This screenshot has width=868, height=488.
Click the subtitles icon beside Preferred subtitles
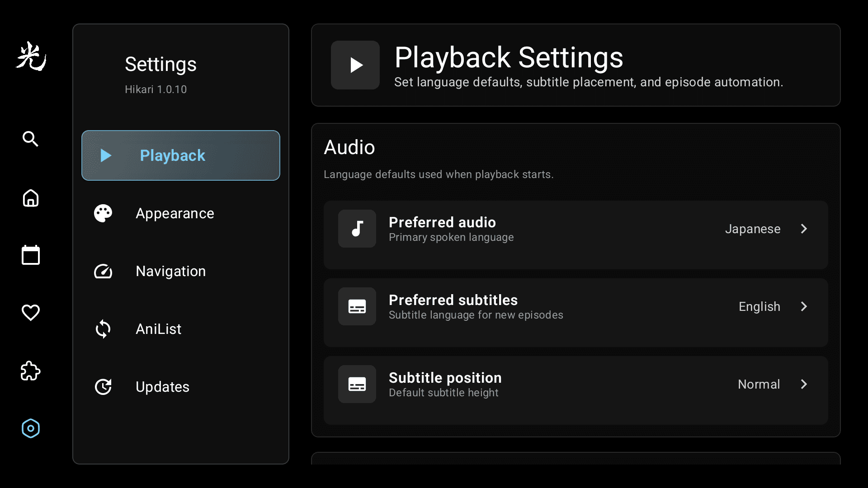pos(357,306)
